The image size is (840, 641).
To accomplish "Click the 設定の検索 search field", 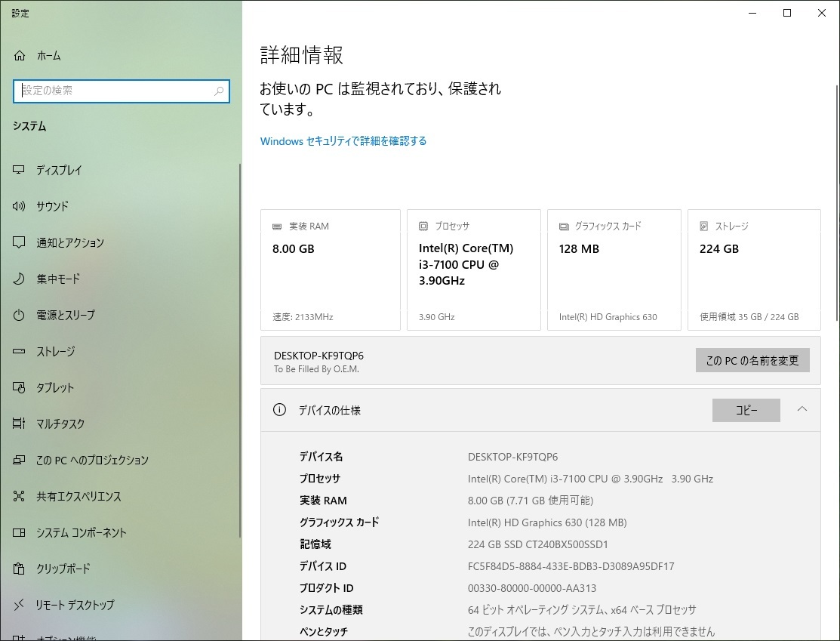I will tap(121, 91).
